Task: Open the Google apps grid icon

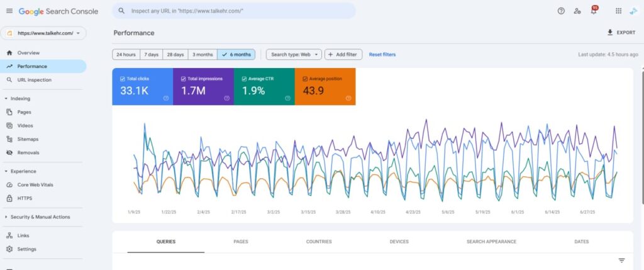Action: pos(619,11)
